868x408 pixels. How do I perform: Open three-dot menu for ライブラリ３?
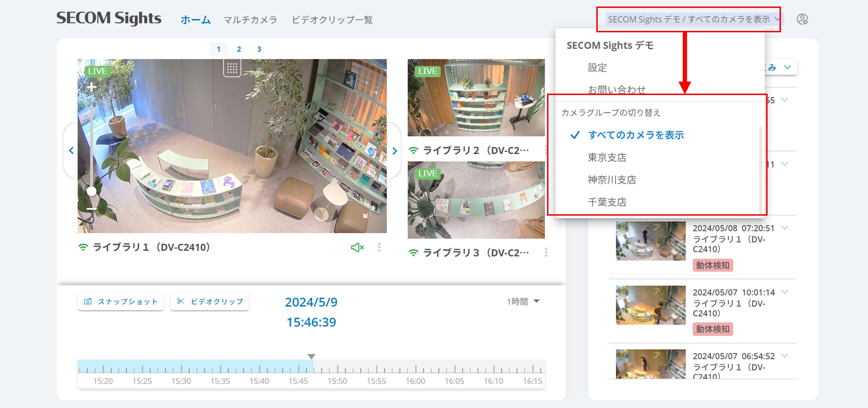[546, 252]
